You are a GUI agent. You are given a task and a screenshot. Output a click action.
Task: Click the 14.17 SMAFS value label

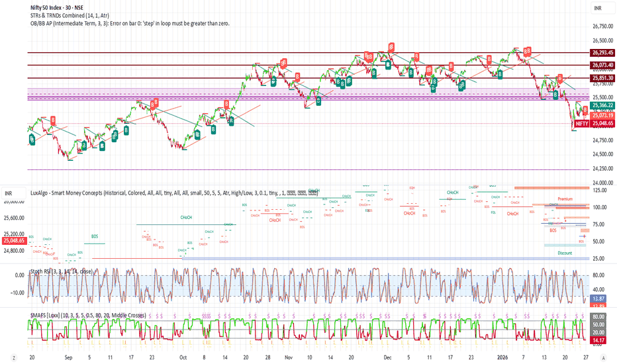(598, 340)
